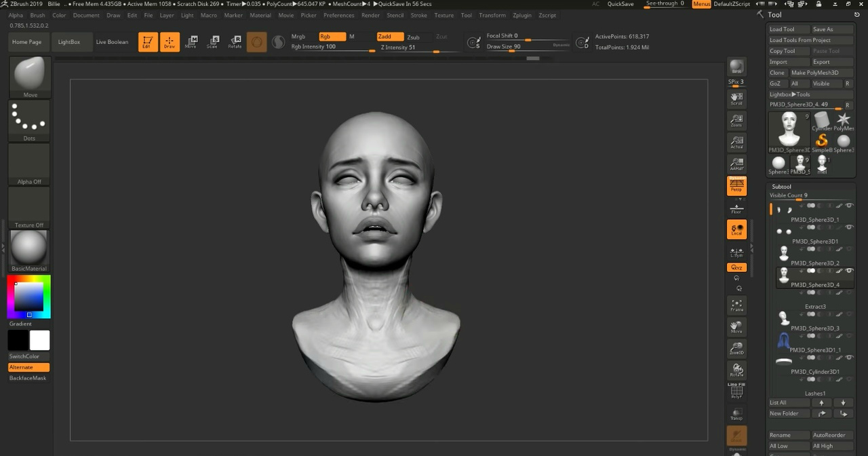Open the BasicMaterial selector
This screenshot has height=456, width=868.
tap(30, 251)
